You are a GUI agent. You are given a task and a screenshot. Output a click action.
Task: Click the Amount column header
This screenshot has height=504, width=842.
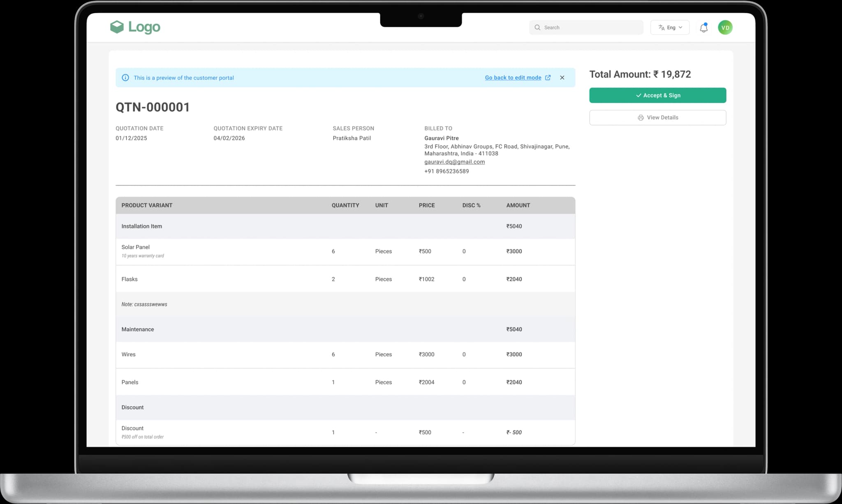pos(518,205)
